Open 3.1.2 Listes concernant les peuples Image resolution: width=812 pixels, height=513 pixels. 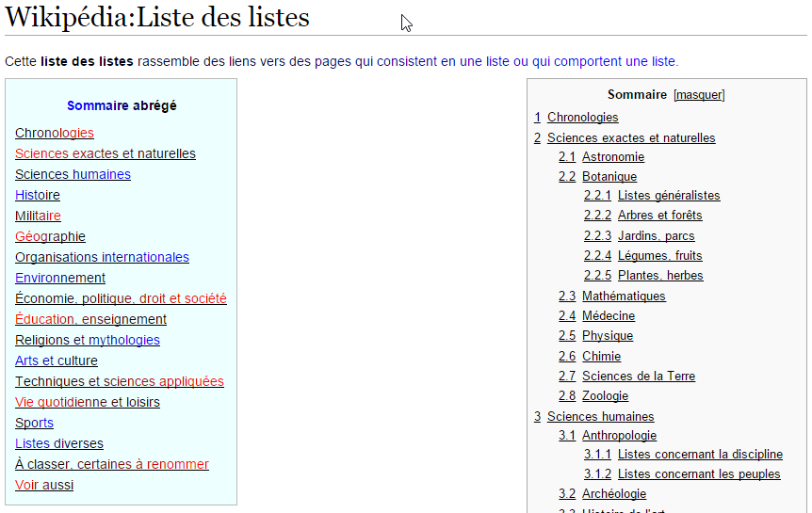682,474
